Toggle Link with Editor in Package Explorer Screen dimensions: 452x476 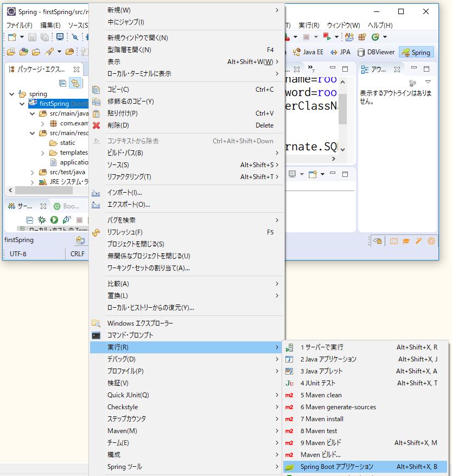point(75,83)
